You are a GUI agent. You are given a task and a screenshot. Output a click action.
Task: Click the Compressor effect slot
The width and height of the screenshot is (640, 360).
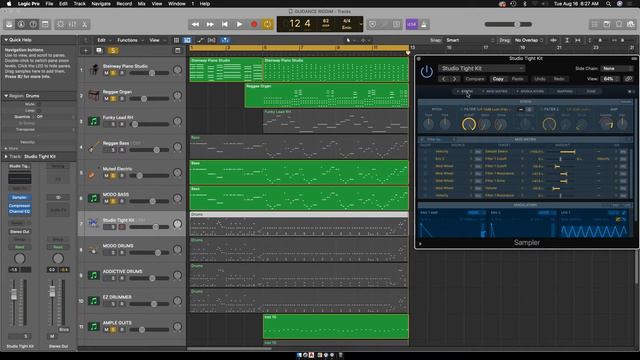19,206
